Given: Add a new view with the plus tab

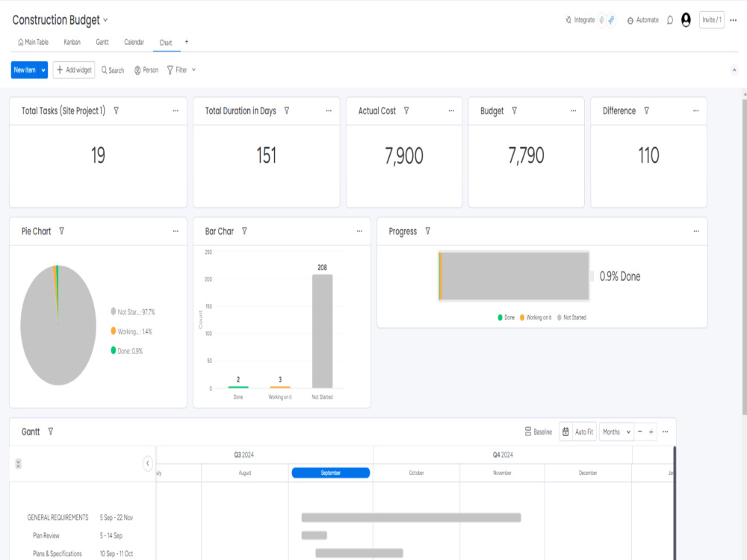Looking at the screenshot, I should point(186,42).
